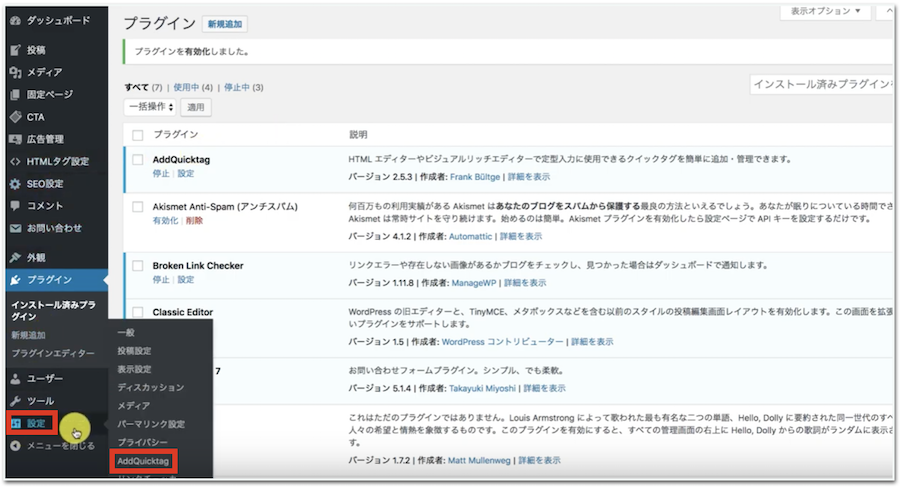This screenshot has width=900, height=488.
Task: Open the メディア media icon
Action: 15,72
